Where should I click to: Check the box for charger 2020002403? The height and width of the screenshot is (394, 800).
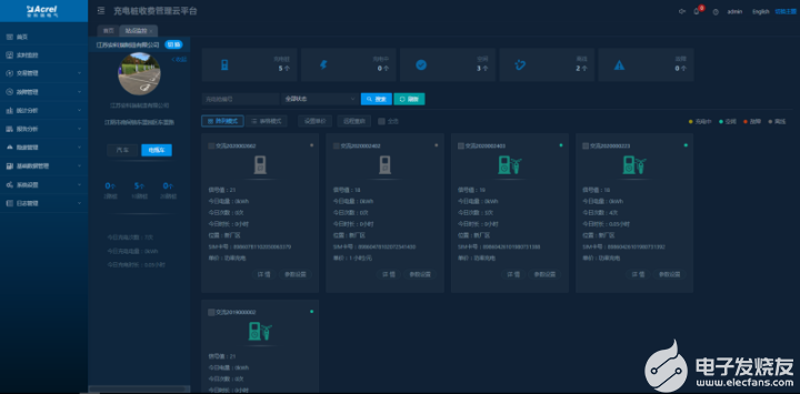pos(461,146)
